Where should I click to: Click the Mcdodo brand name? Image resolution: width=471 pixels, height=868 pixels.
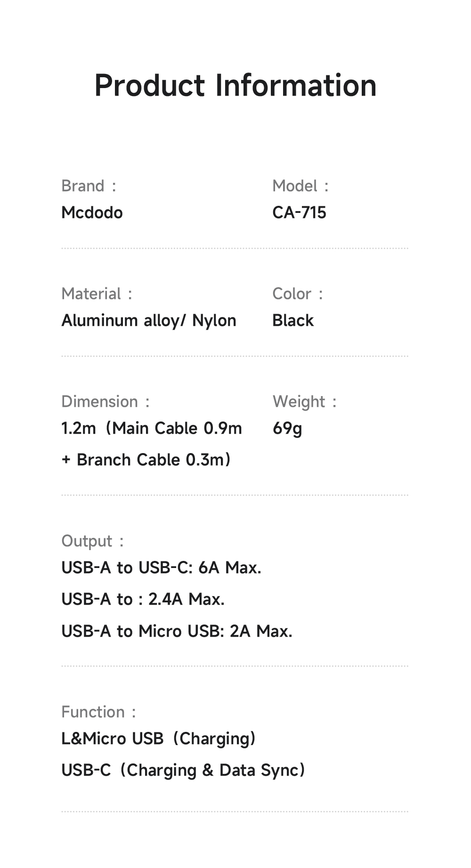coord(92,212)
